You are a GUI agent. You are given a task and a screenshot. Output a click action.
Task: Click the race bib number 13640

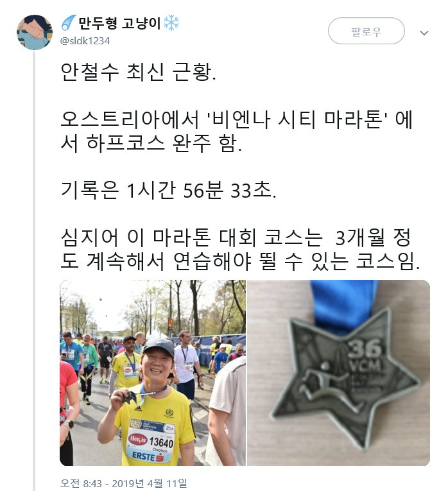pos(161,442)
